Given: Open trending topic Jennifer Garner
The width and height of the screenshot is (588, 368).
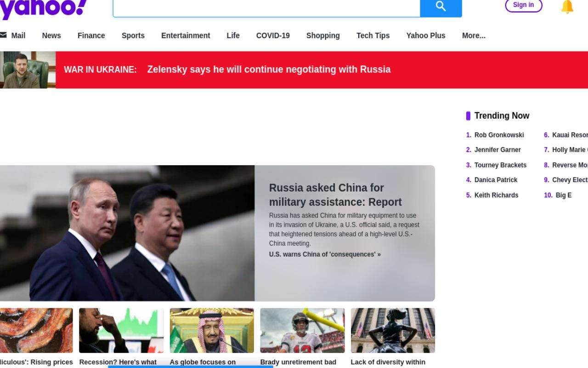Looking at the screenshot, I should pyautogui.click(x=498, y=150).
